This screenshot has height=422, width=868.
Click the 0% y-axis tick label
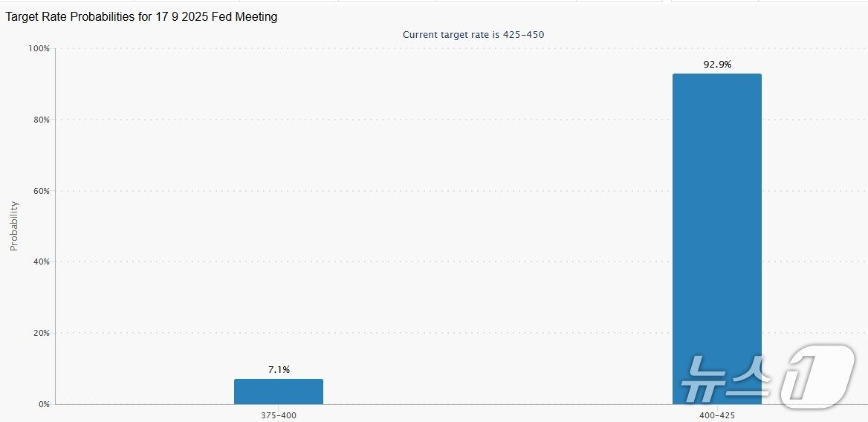pyautogui.click(x=43, y=404)
